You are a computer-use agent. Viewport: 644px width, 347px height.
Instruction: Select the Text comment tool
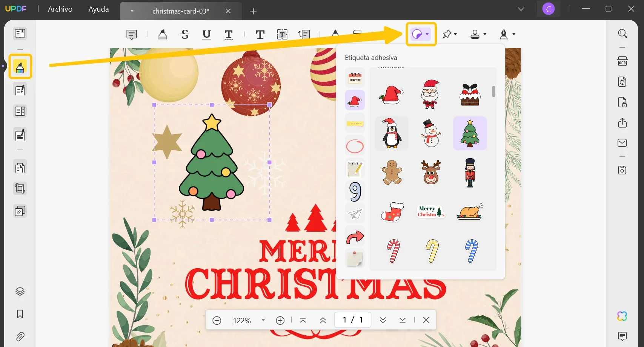point(260,35)
